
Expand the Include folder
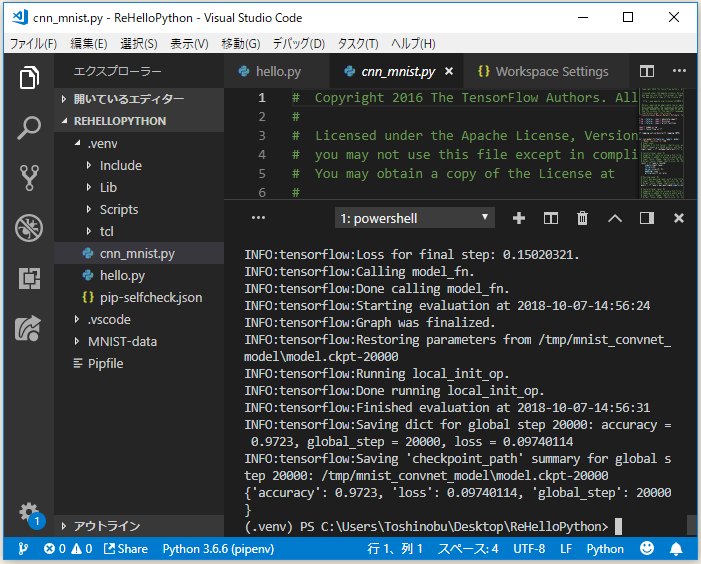[x=139, y=165]
